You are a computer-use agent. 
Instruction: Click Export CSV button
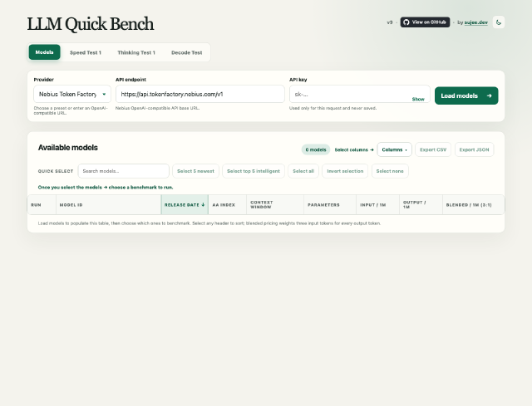pos(433,149)
